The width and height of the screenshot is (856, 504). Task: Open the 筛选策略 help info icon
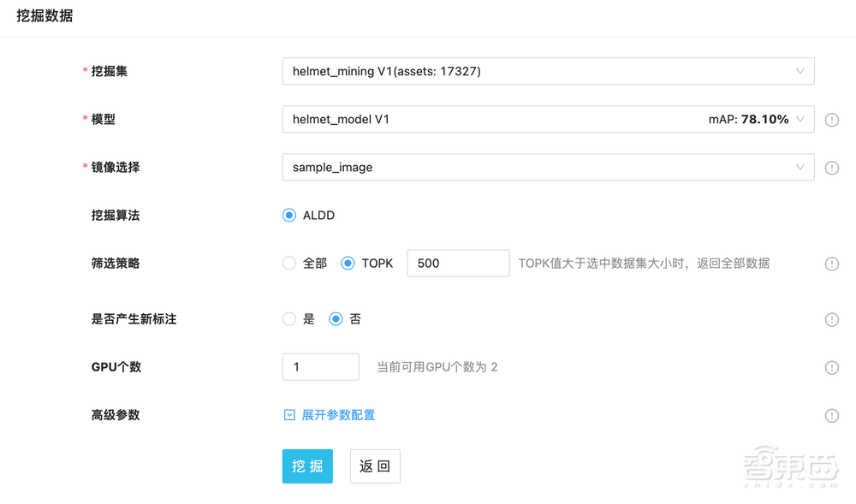[x=831, y=264]
